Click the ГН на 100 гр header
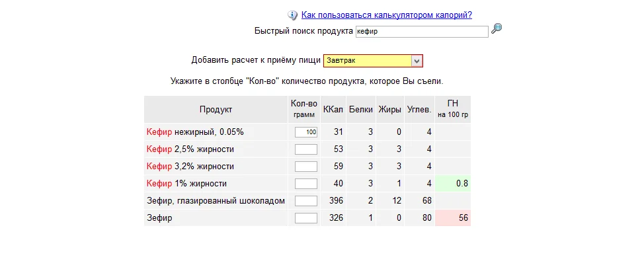The width and height of the screenshot is (644, 273). 453,110
